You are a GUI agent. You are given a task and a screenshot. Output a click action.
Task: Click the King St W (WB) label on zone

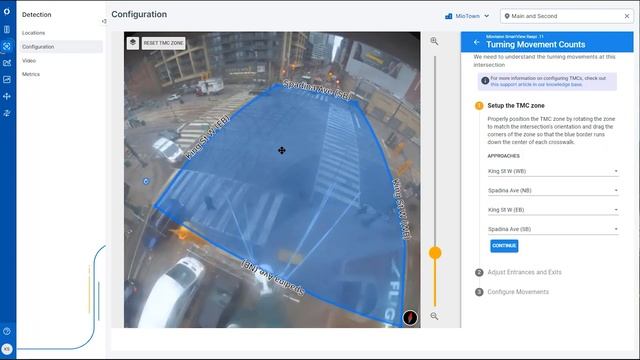pyautogui.click(x=402, y=209)
